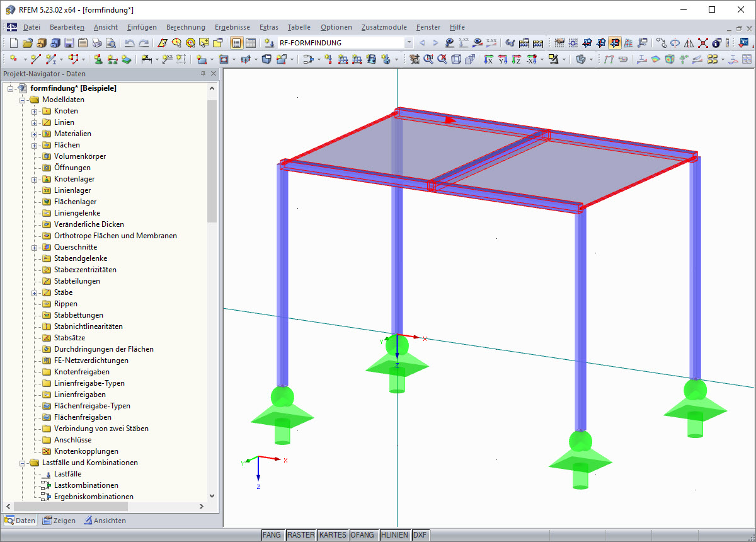Create a new model with New icon

tap(14, 43)
